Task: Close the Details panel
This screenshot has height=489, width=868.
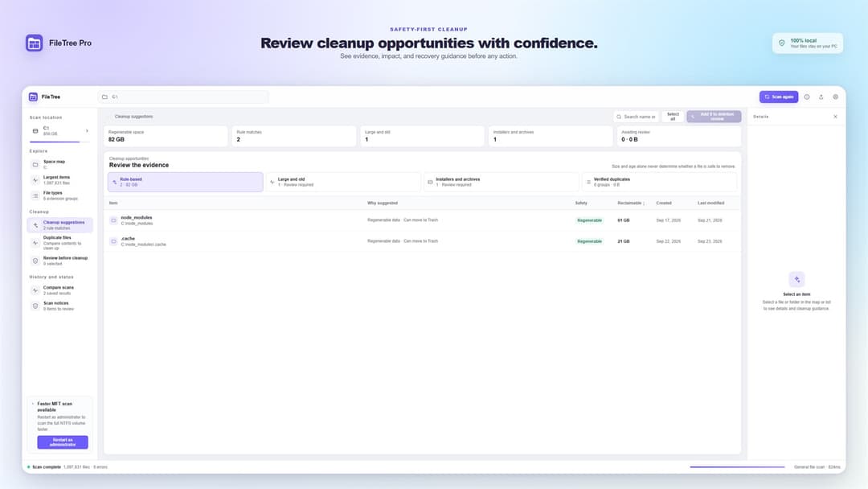Action: click(x=835, y=117)
